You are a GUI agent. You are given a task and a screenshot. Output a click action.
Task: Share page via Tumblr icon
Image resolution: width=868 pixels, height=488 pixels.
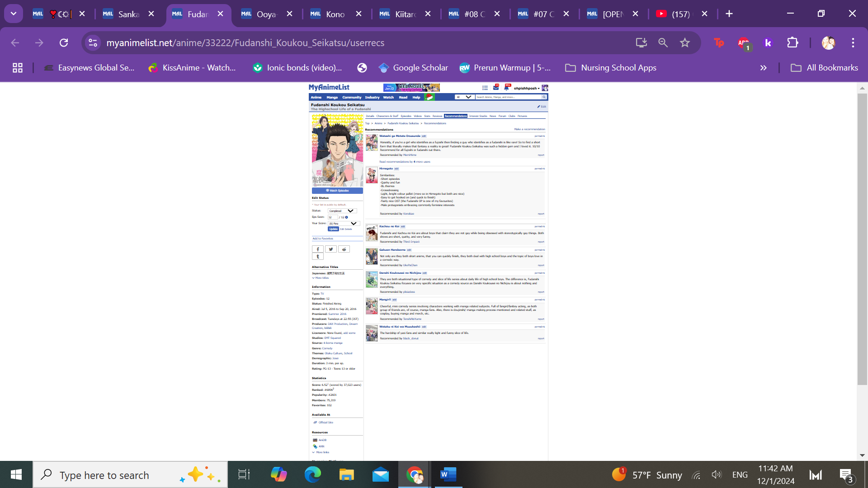point(318,256)
